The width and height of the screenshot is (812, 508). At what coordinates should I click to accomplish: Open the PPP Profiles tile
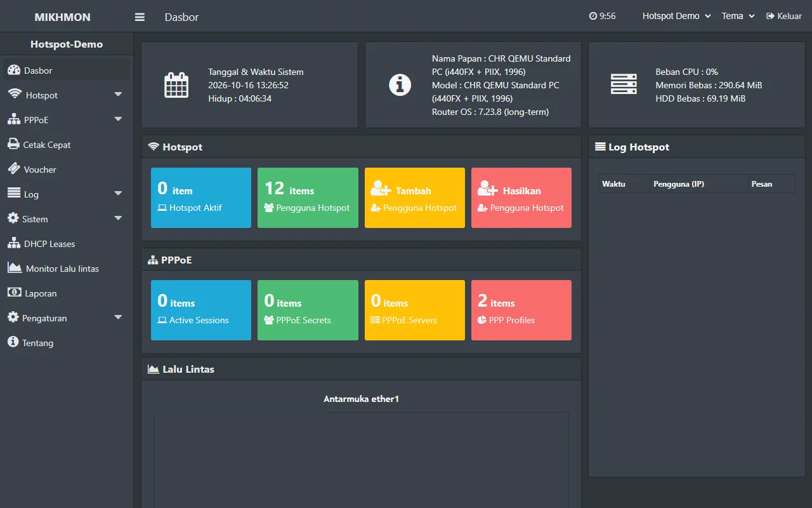click(521, 310)
